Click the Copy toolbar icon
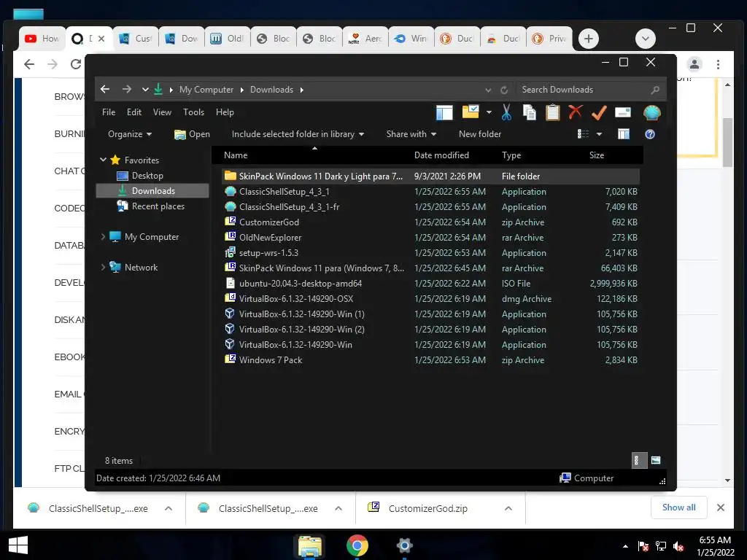Screen dimensions: 747x560 530,113
